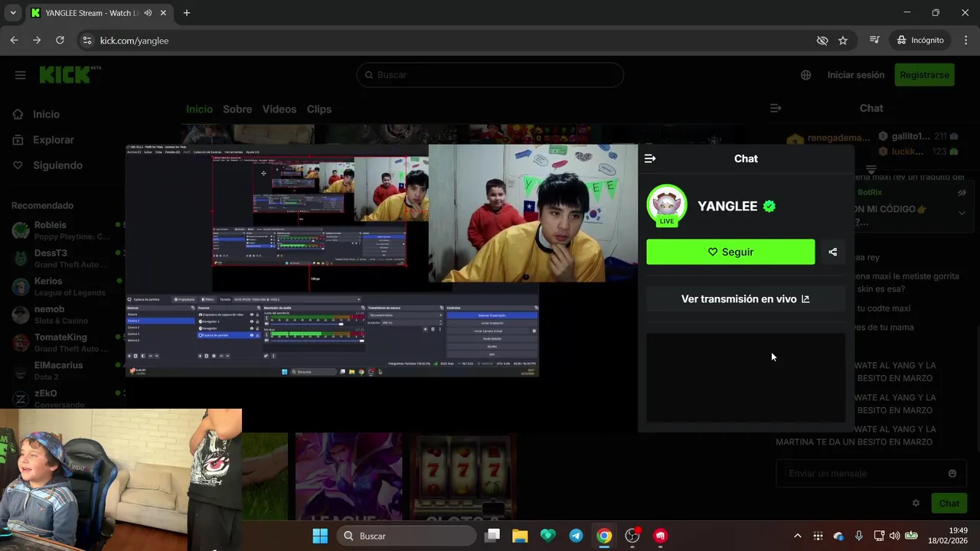Open a new browser tab
The width and height of the screenshot is (980, 551).
187,13
